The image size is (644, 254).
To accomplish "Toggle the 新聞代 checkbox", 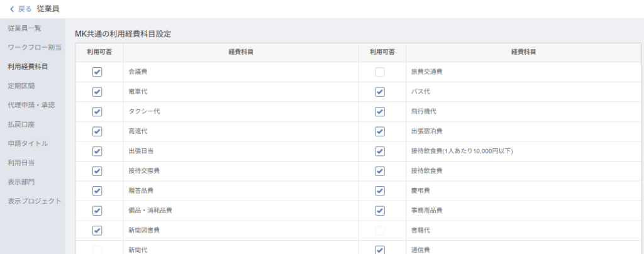I will 97,250.
